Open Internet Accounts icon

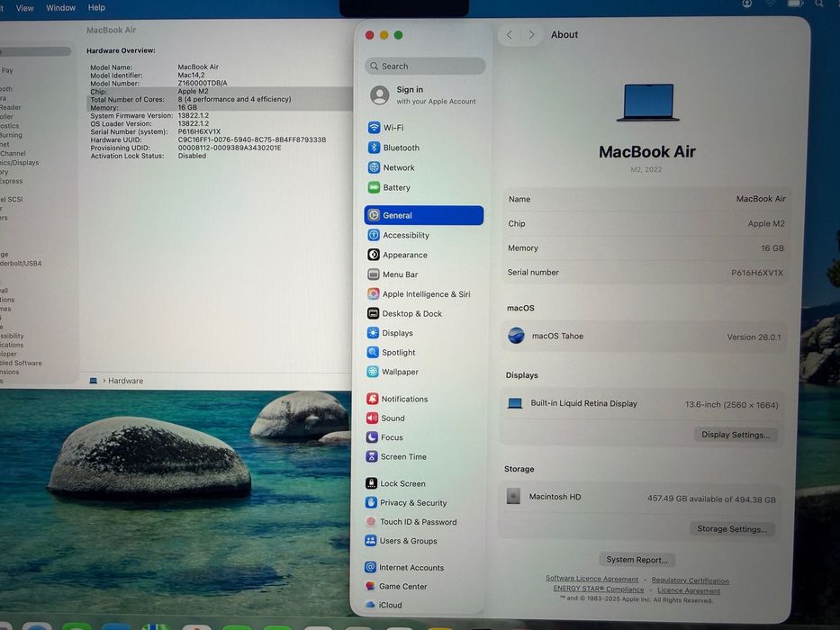coord(370,567)
